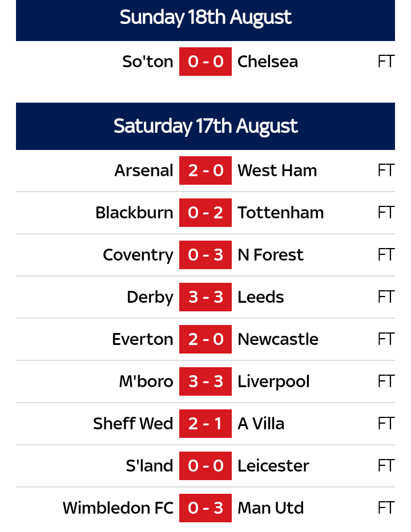Click the Arsenal team name
Image resolution: width=411 pixels, height=532 pixels.
pos(144,170)
